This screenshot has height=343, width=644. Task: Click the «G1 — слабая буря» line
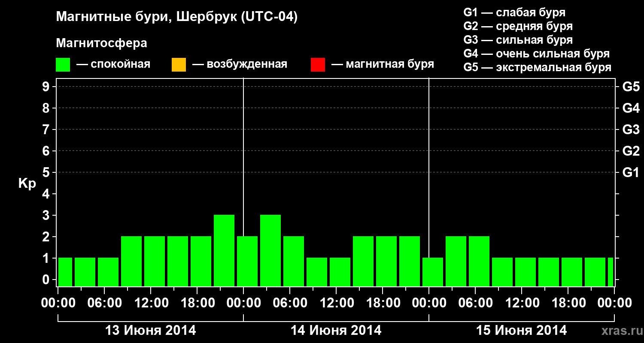[514, 12]
